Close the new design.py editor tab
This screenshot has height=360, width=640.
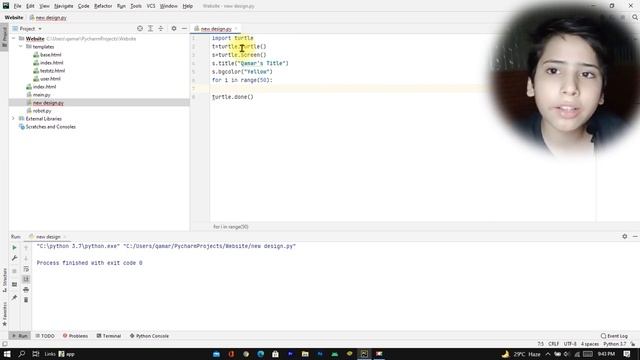[x=236, y=29]
